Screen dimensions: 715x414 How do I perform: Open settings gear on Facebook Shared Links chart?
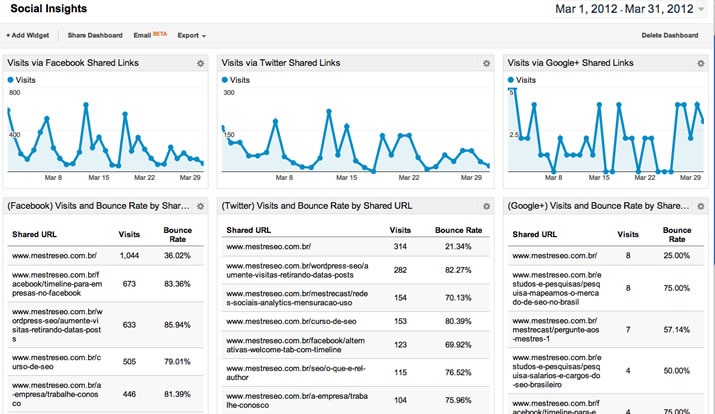(200, 63)
